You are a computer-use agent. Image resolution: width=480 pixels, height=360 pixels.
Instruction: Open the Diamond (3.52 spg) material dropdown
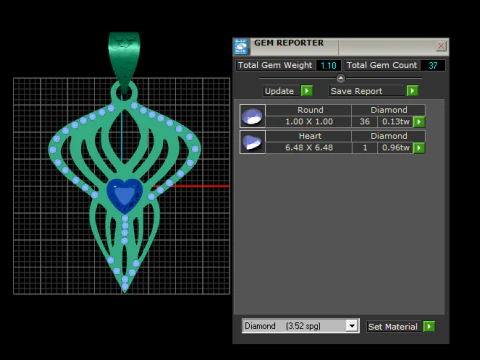300,326
